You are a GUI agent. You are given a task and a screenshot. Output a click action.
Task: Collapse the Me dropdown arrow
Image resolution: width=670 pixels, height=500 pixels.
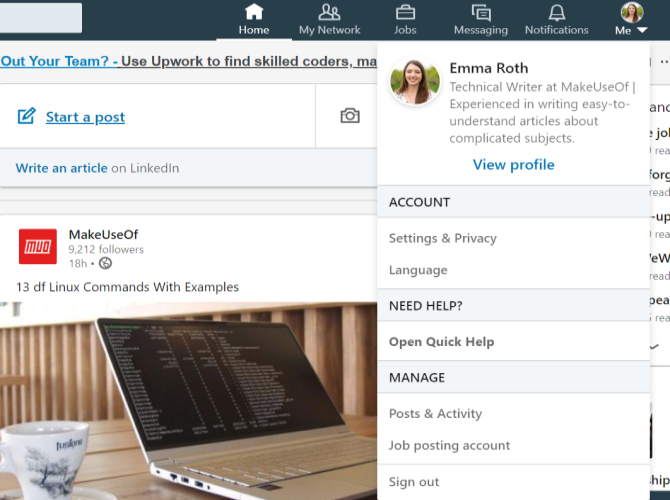(x=642, y=30)
